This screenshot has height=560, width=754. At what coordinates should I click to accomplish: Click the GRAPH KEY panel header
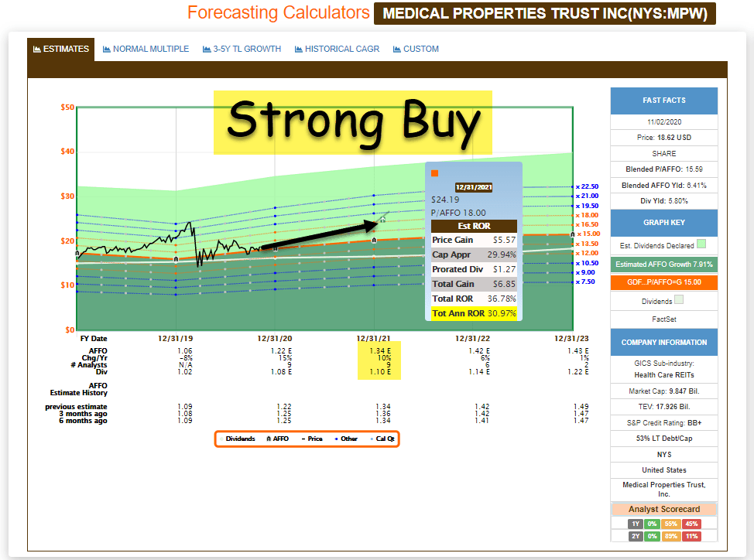[x=664, y=223]
